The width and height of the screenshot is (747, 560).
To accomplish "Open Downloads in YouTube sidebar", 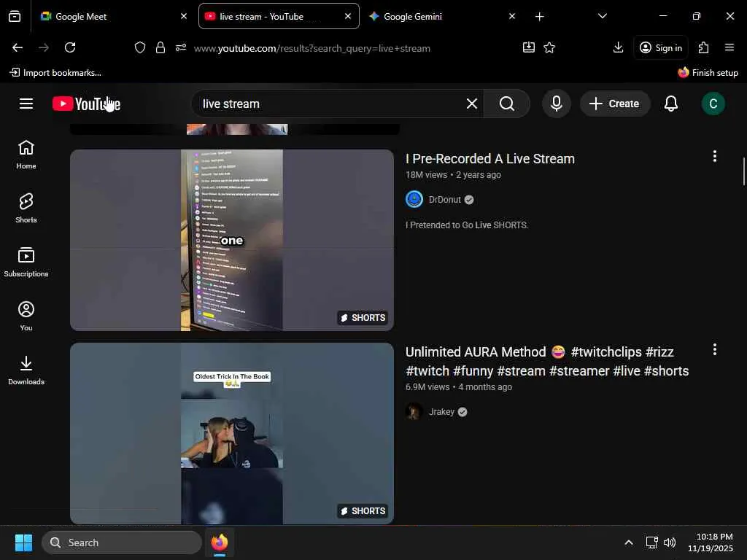I will pos(26,370).
